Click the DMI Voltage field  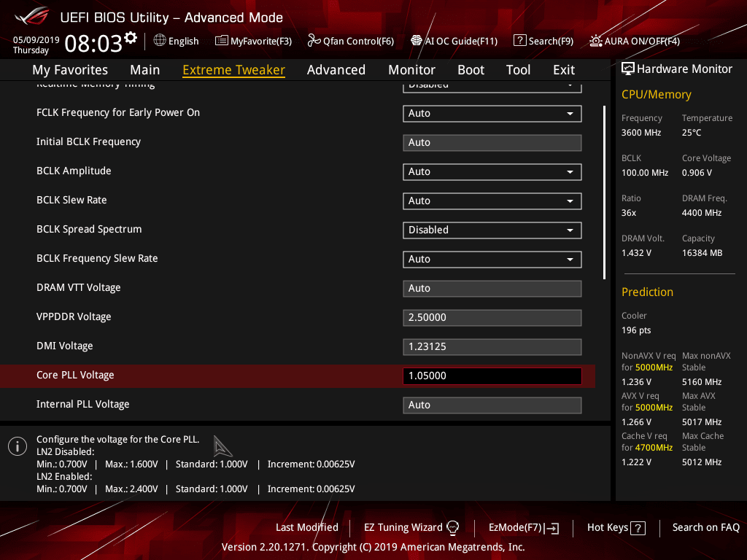492,346
